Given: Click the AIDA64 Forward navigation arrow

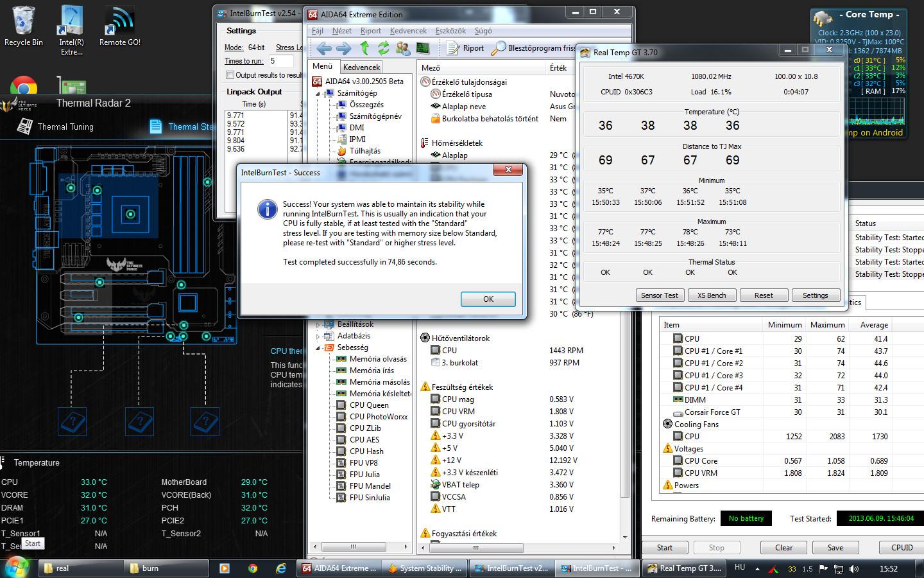Looking at the screenshot, I should click(344, 48).
